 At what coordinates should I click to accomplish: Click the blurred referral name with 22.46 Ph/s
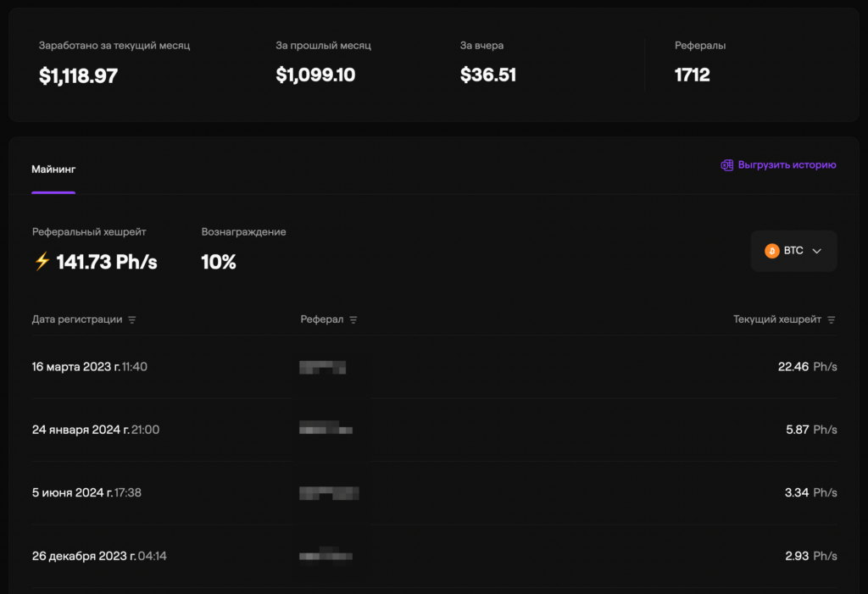point(323,367)
